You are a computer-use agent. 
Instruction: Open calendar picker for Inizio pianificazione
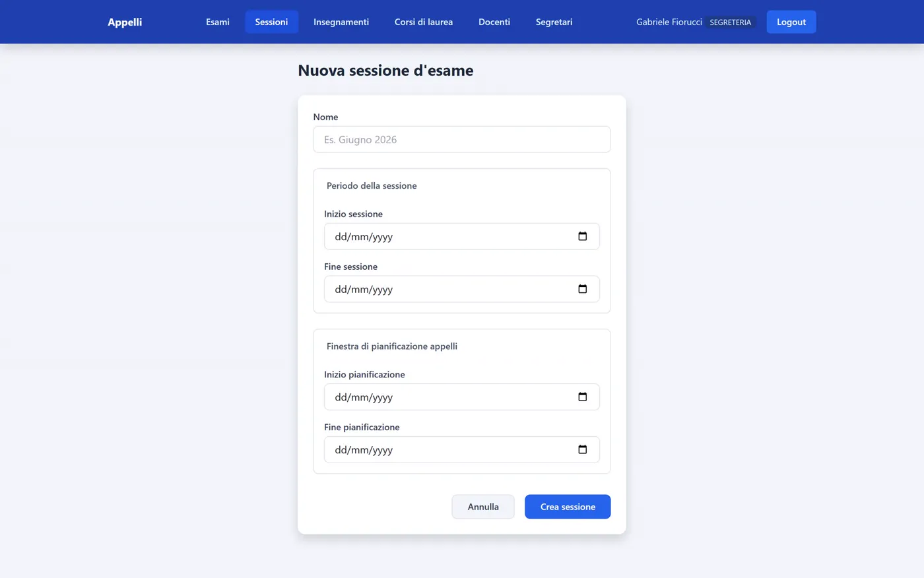point(582,397)
